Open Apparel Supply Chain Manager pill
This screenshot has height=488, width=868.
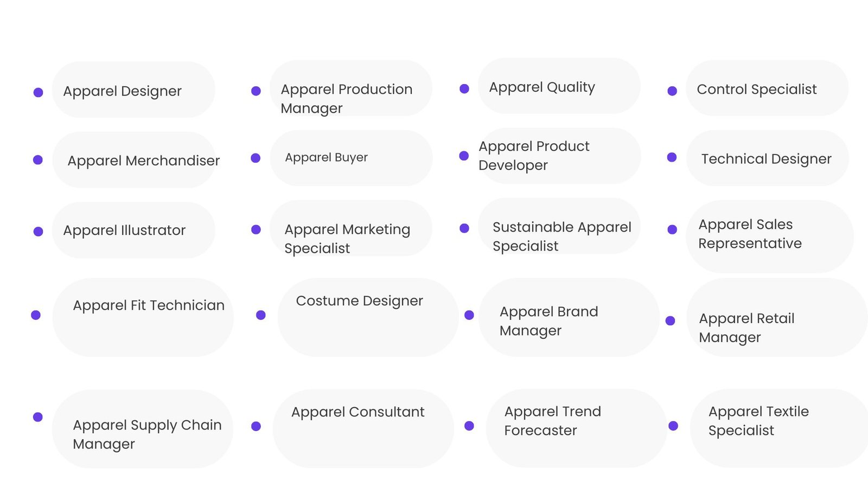[142, 429]
